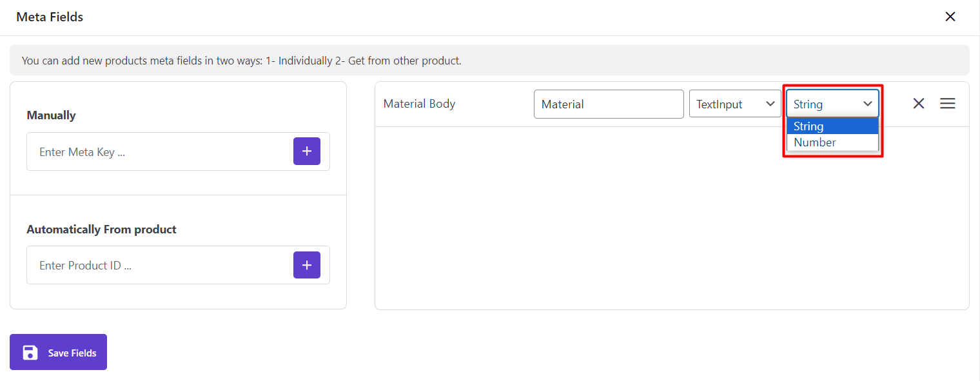
Task: Add product ID using plus button
Action: click(x=307, y=264)
